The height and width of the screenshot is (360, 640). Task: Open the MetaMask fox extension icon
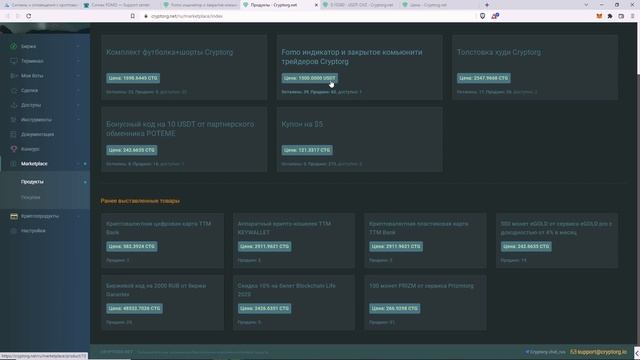599,16
